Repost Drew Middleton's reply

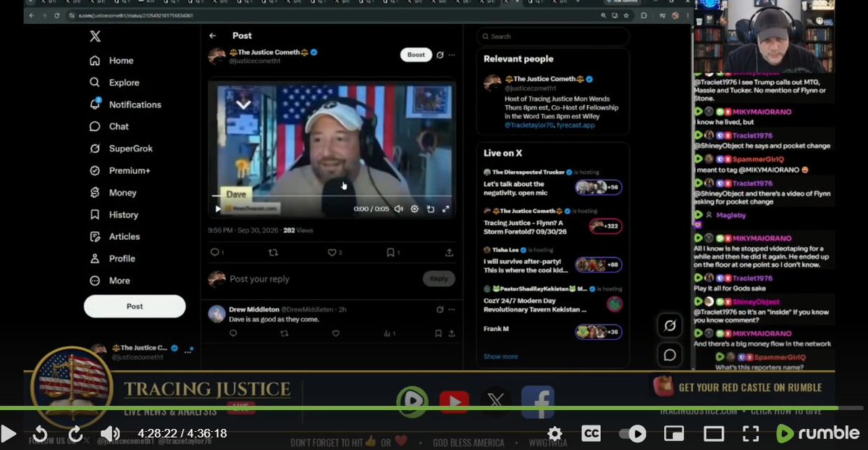(x=284, y=333)
